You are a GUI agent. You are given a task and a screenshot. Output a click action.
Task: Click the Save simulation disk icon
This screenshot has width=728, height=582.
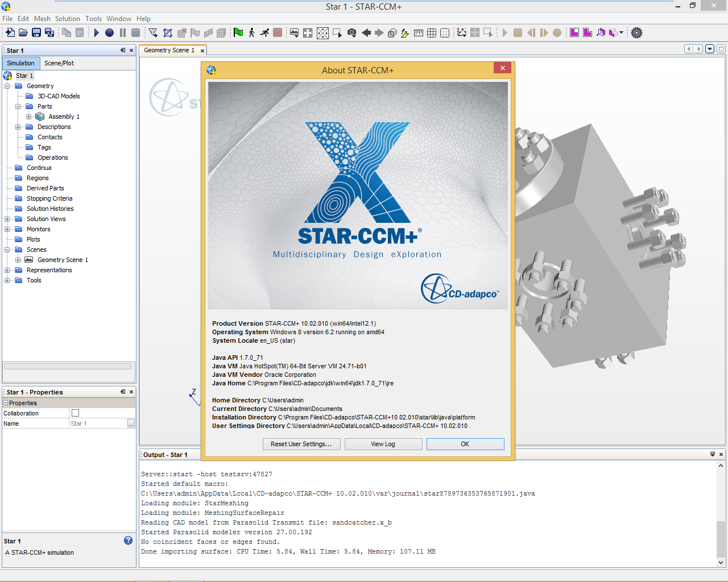(36, 33)
